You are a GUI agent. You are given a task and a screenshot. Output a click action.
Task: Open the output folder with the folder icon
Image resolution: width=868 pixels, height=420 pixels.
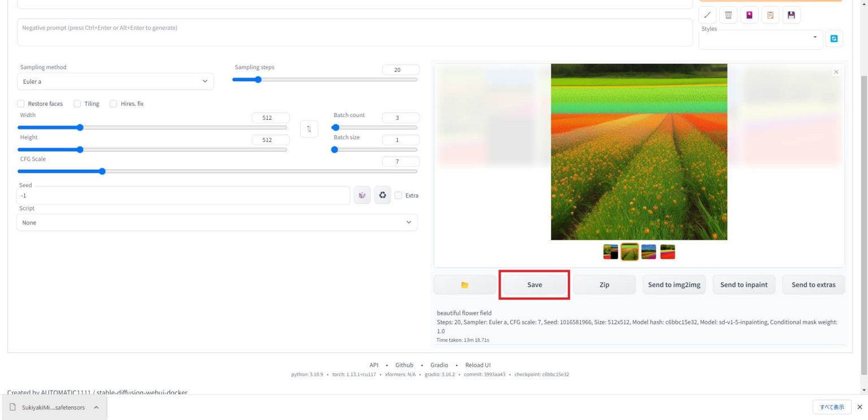pyautogui.click(x=465, y=284)
